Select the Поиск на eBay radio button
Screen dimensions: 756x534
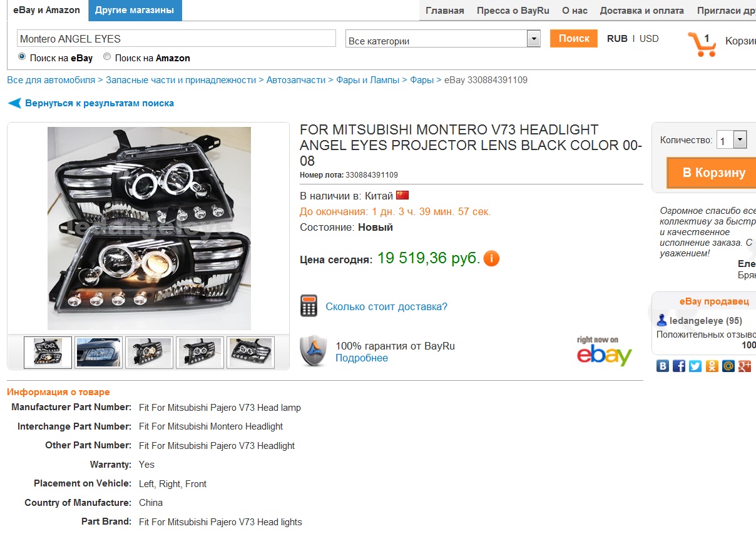coord(22,57)
